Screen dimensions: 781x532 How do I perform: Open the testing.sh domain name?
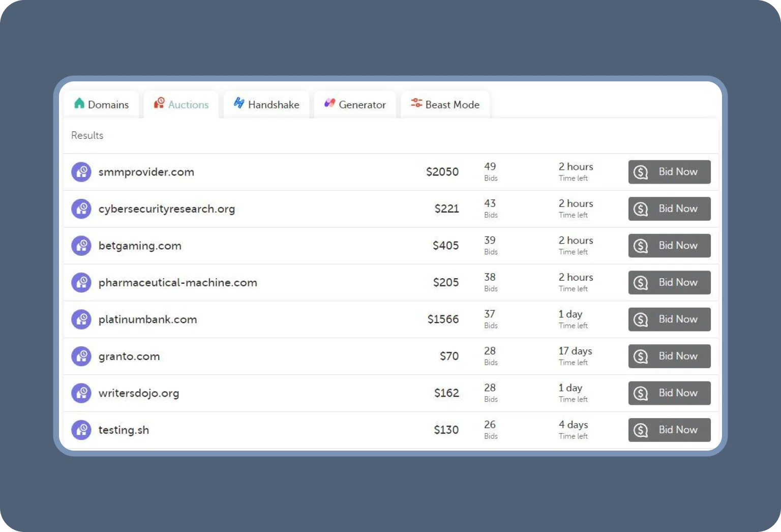coord(124,430)
